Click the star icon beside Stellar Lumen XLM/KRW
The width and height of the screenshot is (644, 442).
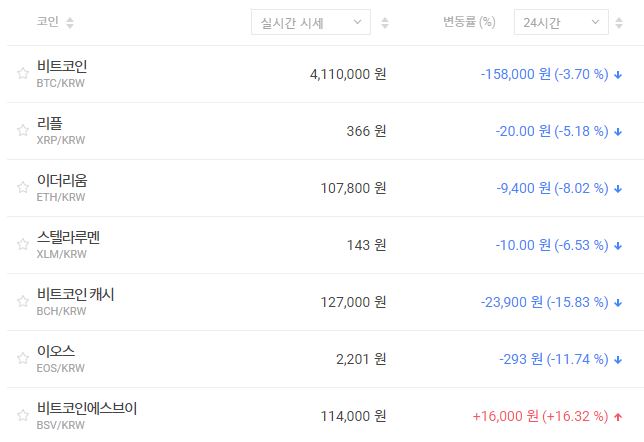pos(22,244)
